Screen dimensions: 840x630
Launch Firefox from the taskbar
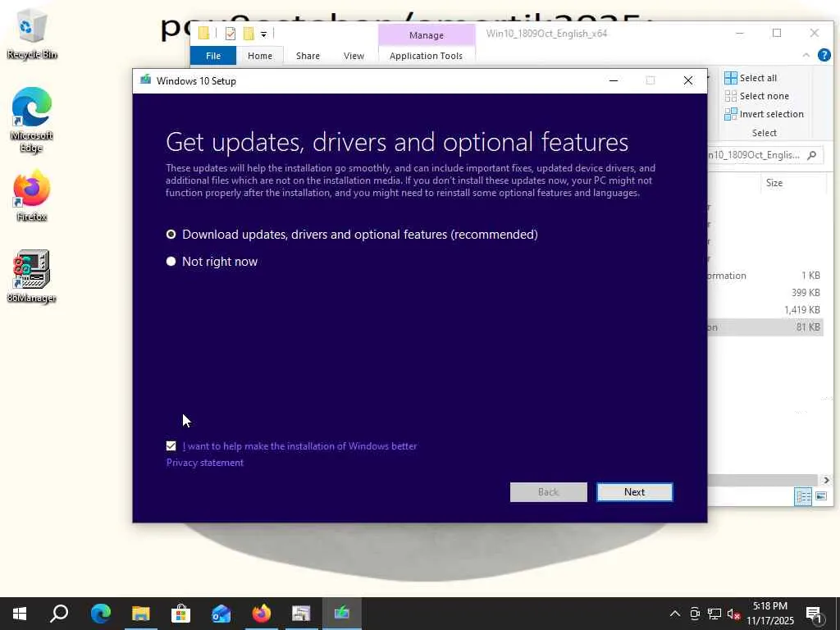point(262,614)
